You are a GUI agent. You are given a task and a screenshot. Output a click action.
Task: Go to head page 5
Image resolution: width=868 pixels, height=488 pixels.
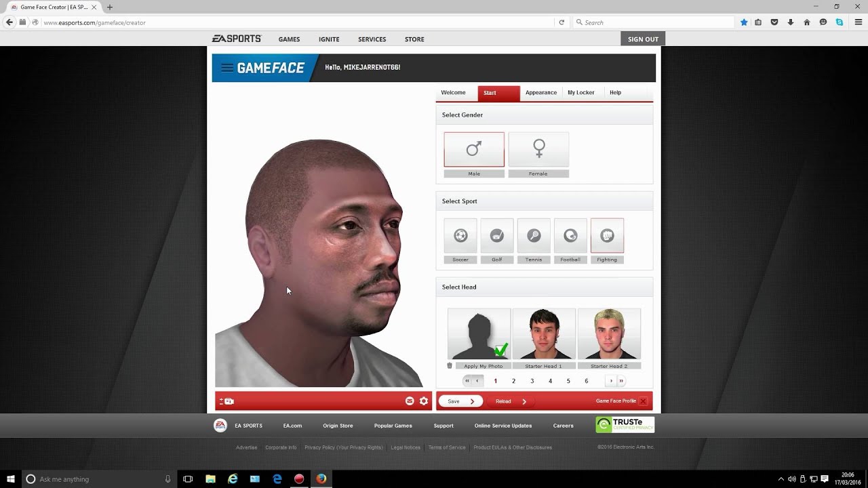point(568,381)
